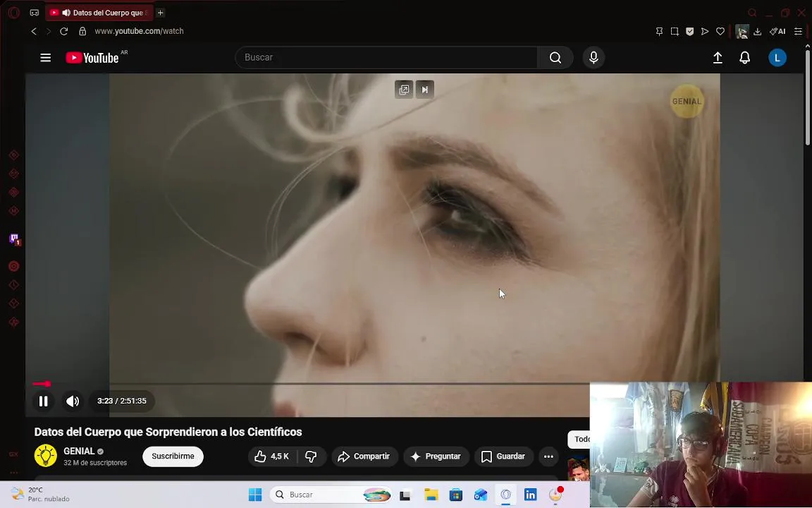
Task: Open the ad blocker shield icon
Action: click(690, 32)
